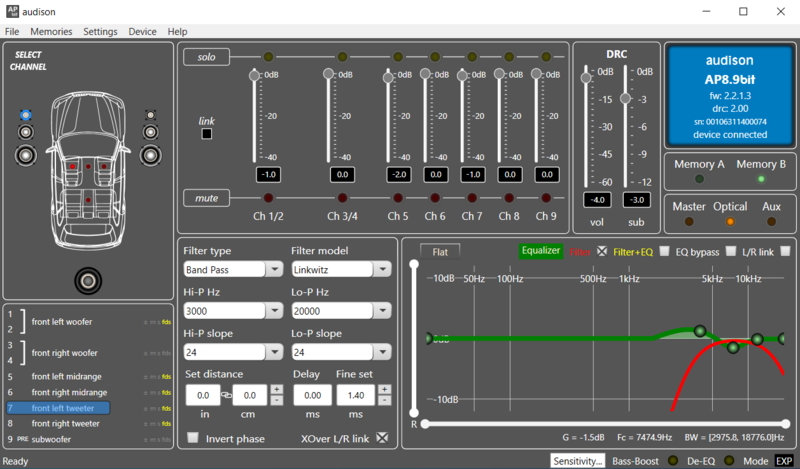Open the Lo-P Hz frequency dropdown
Screen dimensions: 800x469
(382, 310)
